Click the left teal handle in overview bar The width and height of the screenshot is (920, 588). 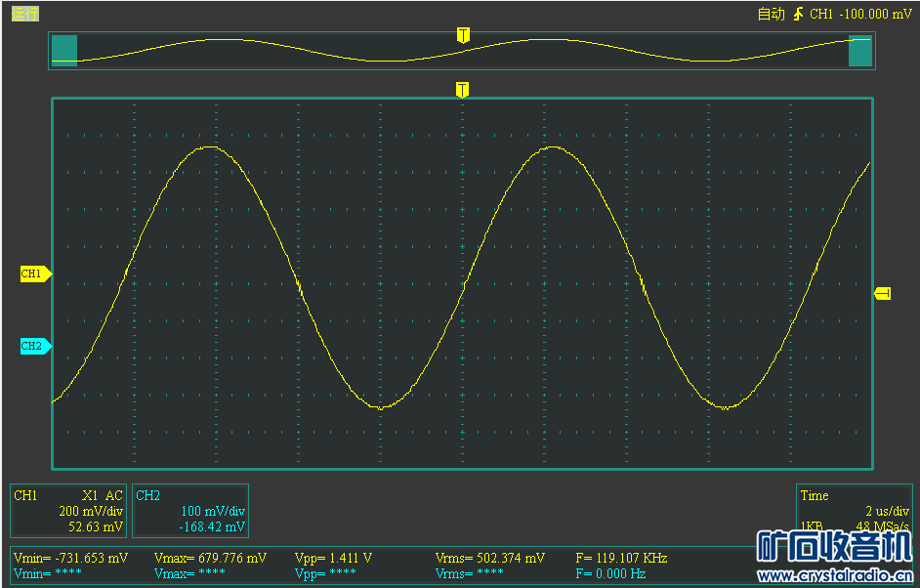[x=64, y=50]
